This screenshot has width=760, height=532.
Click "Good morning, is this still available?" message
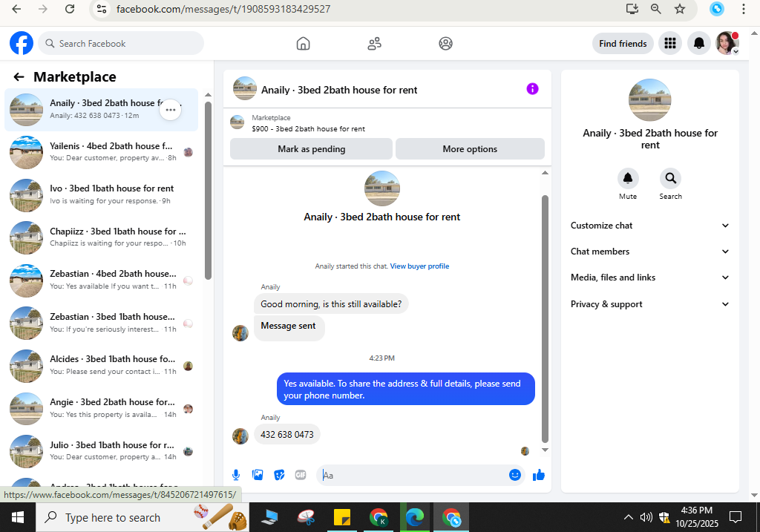tap(331, 304)
